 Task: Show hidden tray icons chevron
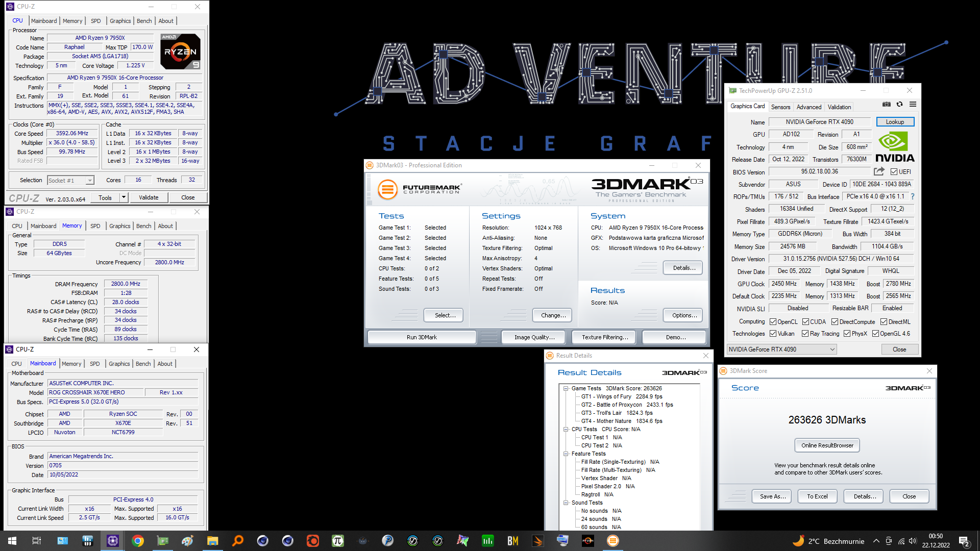(876, 541)
